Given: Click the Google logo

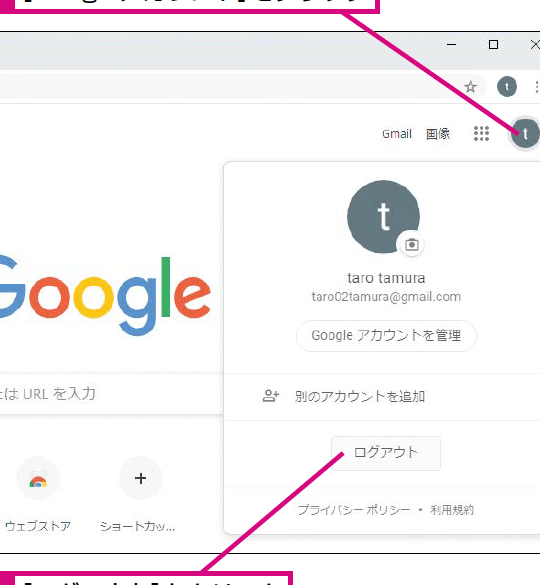Looking at the screenshot, I should coord(105,296).
